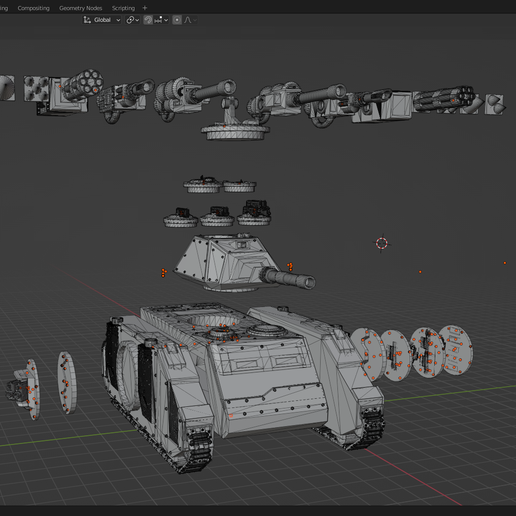Switch to the Compositing workspace tab
This screenshot has width=516, height=516.
click(33, 8)
